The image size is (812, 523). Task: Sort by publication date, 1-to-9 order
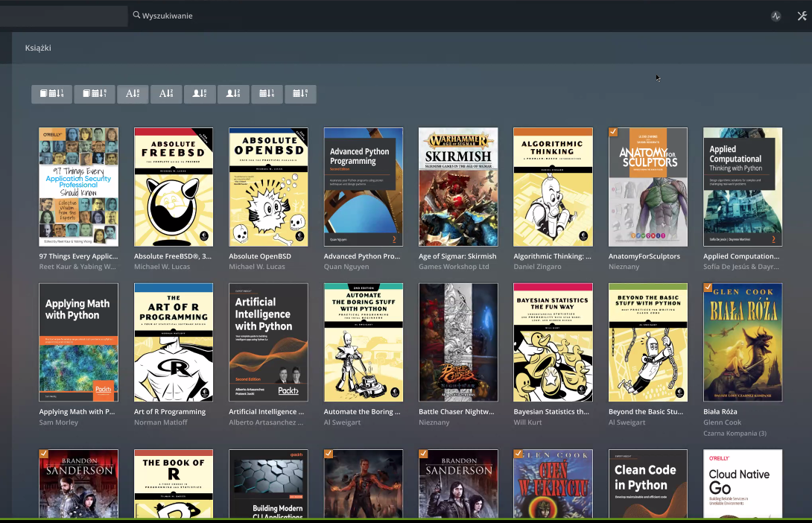(x=267, y=94)
